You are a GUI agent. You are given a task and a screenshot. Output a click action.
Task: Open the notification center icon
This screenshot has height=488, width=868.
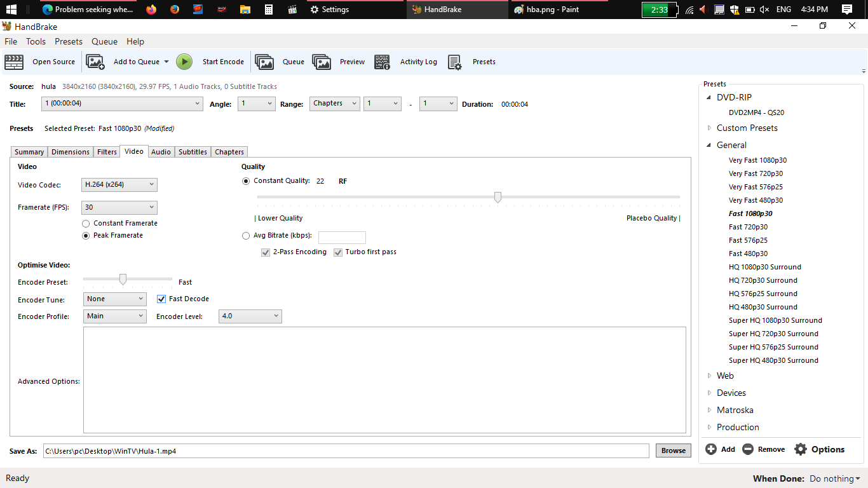[x=847, y=10]
